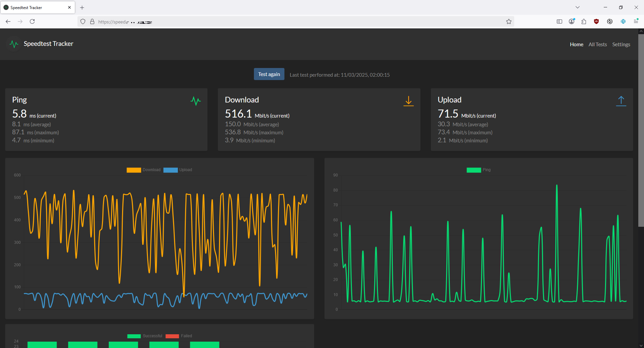Toggle Download dataset in chart legend
This screenshot has height=348, width=644.
click(x=144, y=170)
